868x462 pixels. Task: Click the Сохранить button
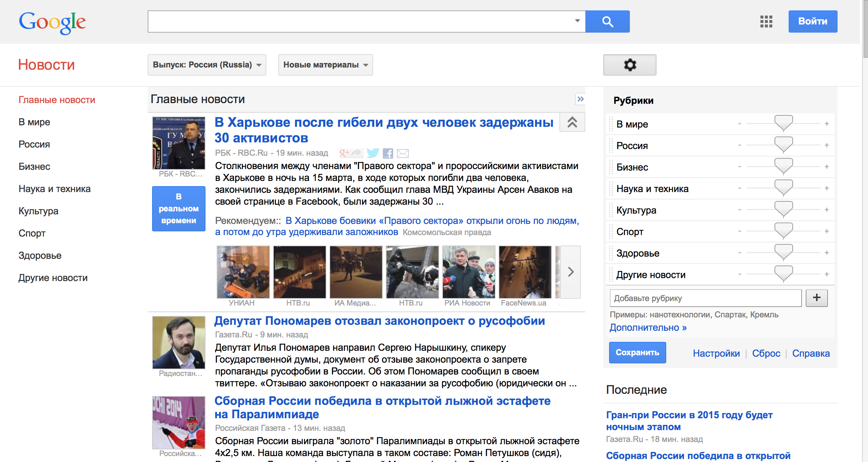click(637, 352)
